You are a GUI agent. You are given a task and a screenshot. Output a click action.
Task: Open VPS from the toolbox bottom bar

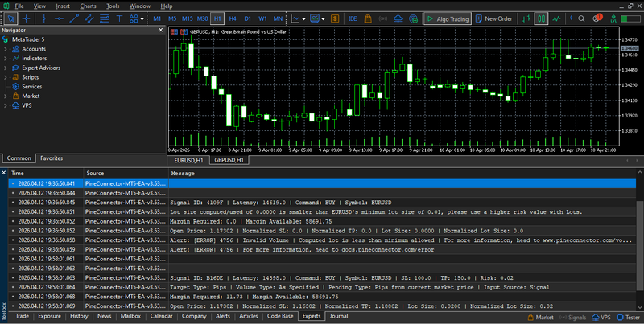601,317
